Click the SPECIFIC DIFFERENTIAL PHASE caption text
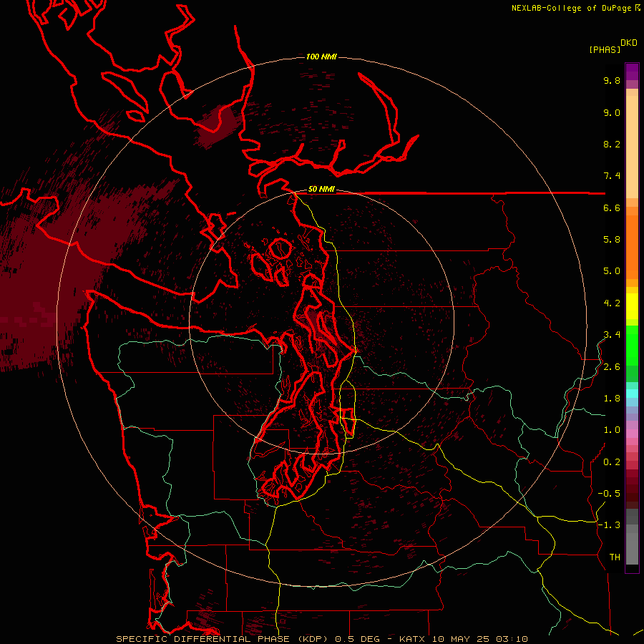644x644 pixels. coord(203,639)
